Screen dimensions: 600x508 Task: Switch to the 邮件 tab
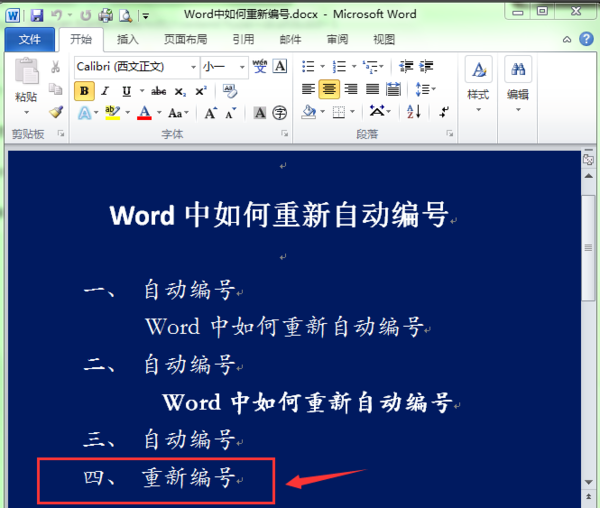click(290, 39)
